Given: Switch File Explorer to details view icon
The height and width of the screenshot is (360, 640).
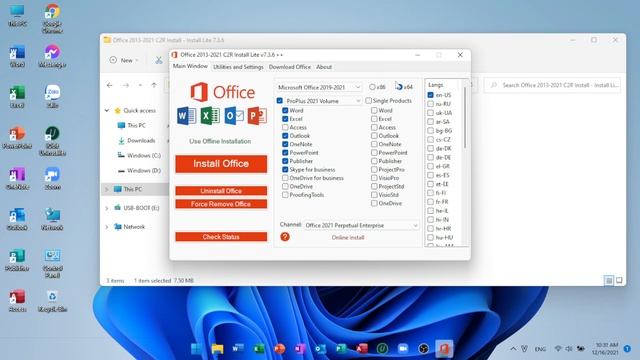Looking at the screenshot, I should pos(609,280).
